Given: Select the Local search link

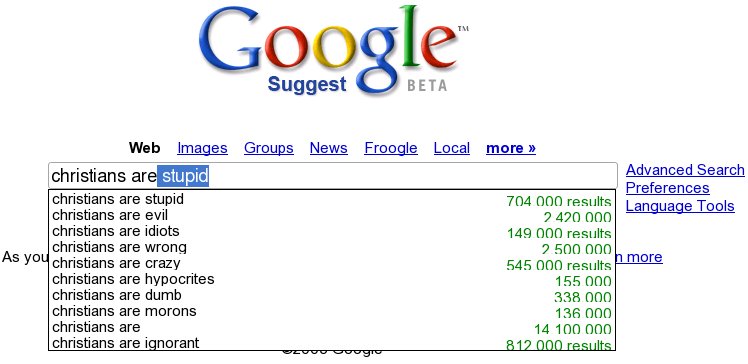Looking at the screenshot, I should point(452,148).
